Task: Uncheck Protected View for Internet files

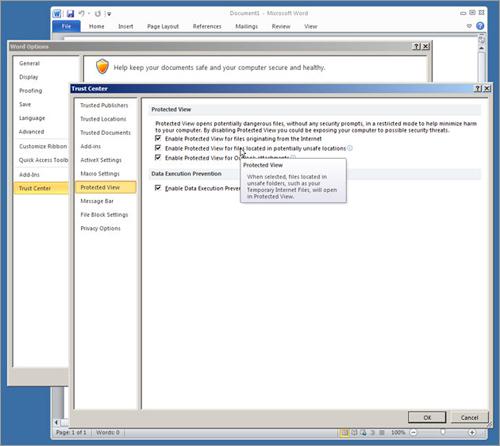Action: 158,138
